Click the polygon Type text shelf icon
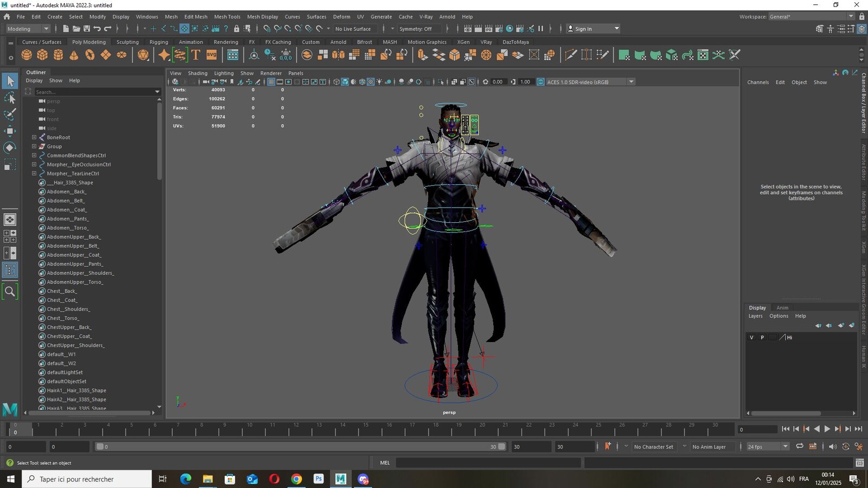The image size is (868, 488). [195, 55]
